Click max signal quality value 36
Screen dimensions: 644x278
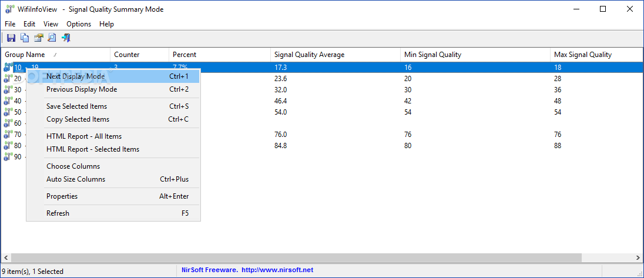558,89
